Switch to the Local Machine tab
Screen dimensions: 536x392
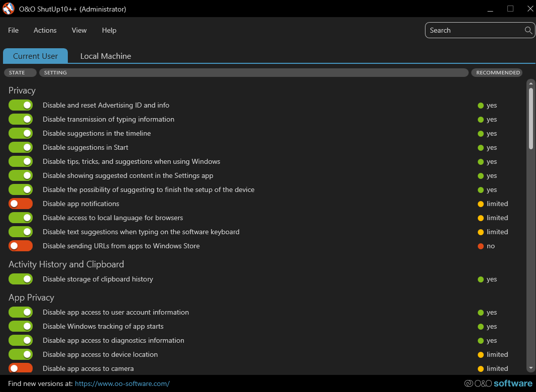[x=105, y=56]
